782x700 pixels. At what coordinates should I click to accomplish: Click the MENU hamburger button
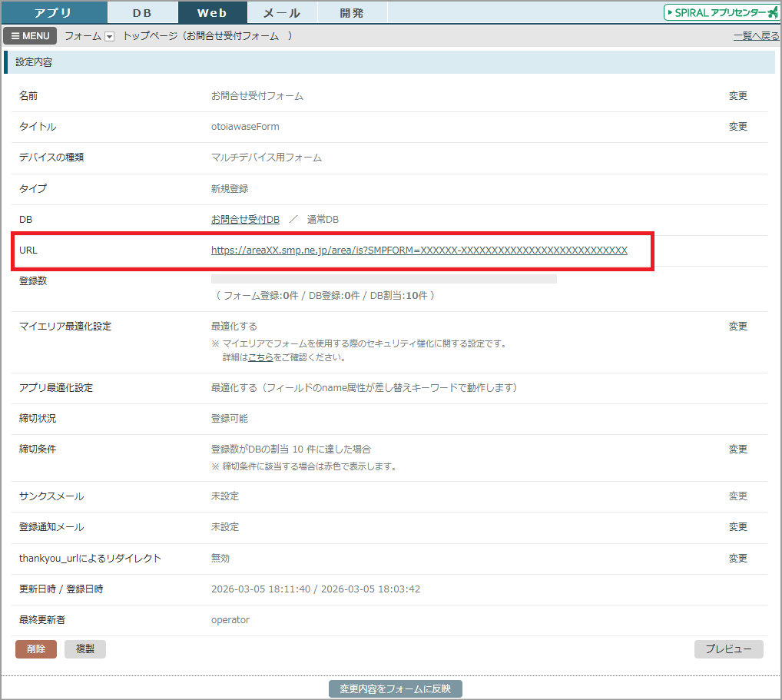point(30,36)
